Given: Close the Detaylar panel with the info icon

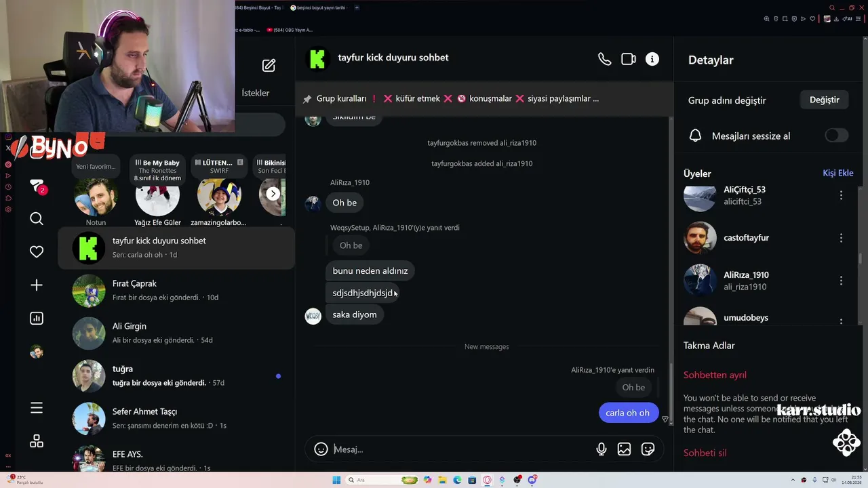Looking at the screenshot, I should click(652, 59).
